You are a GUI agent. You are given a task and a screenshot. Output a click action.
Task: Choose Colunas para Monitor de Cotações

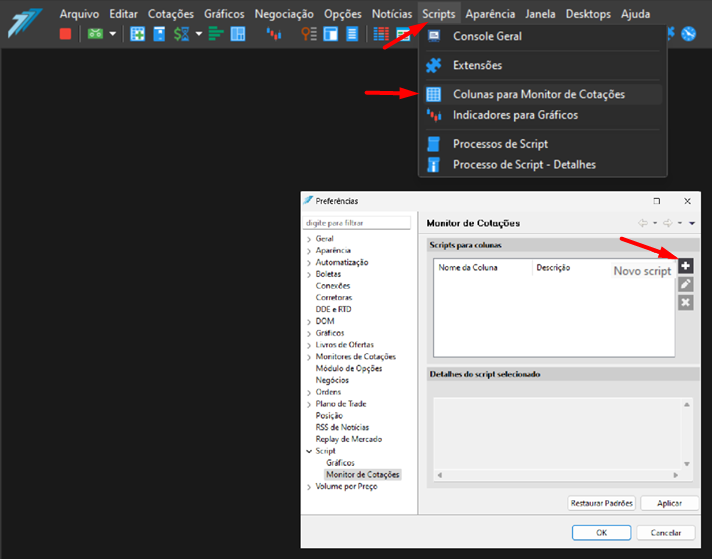[x=538, y=94]
